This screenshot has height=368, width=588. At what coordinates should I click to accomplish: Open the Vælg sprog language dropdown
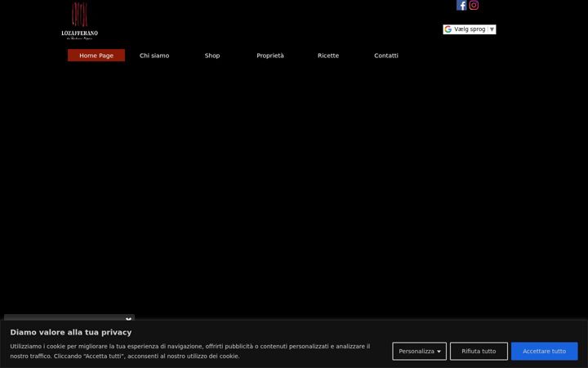[469, 29]
